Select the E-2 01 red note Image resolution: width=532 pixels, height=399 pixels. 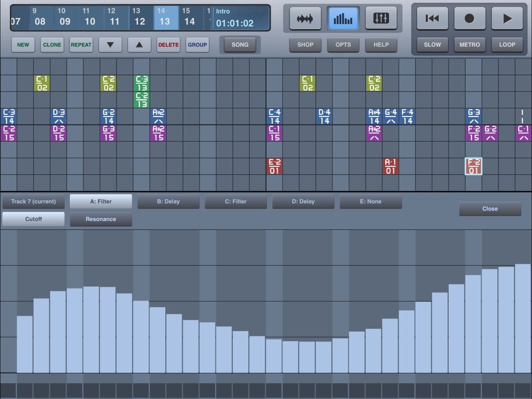pos(274,166)
